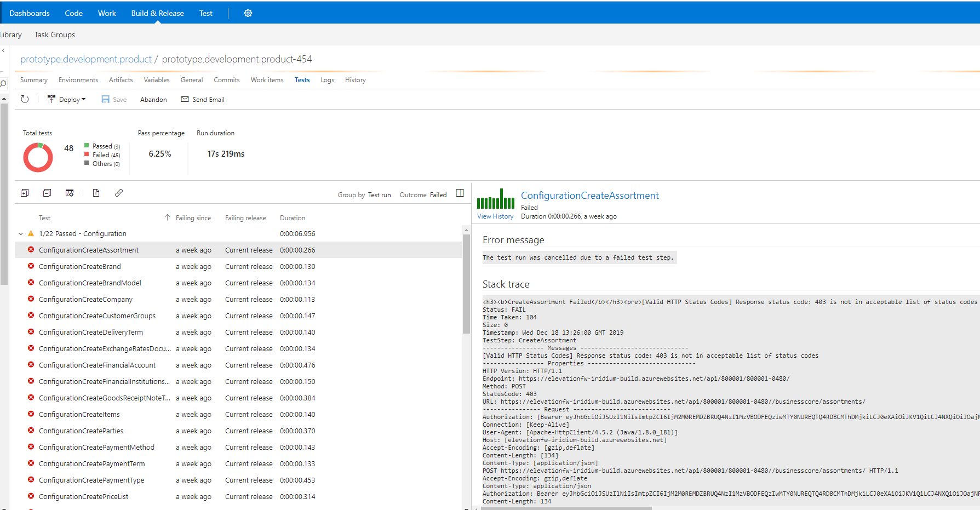The width and height of the screenshot is (980, 510).
Task: Open the Build & Release menu
Action: tap(158, 13)
